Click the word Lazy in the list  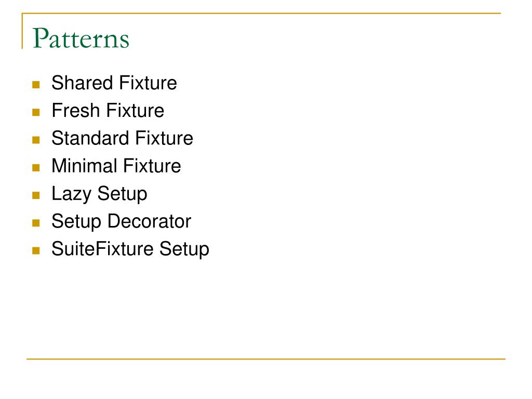tap(71, 194)
